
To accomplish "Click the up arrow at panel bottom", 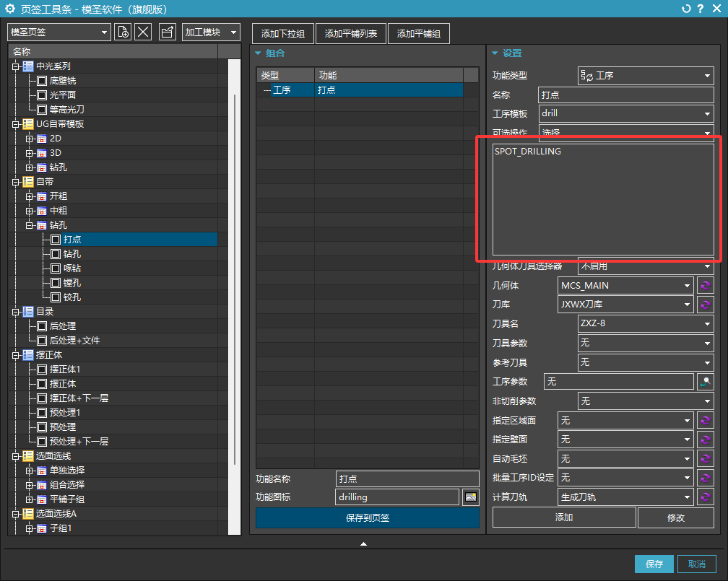I will click(x=363, y=544).
